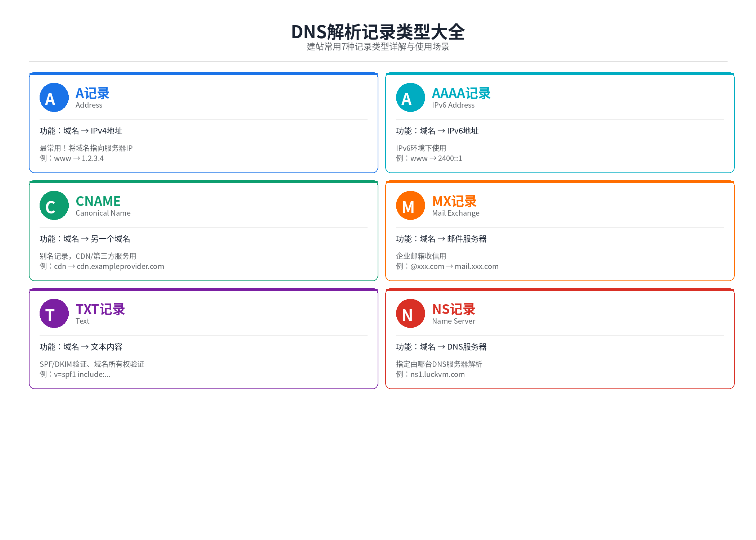Click the example ns1.luckvm.com
Screen dimensions: 756x540
tap(437, 374)
